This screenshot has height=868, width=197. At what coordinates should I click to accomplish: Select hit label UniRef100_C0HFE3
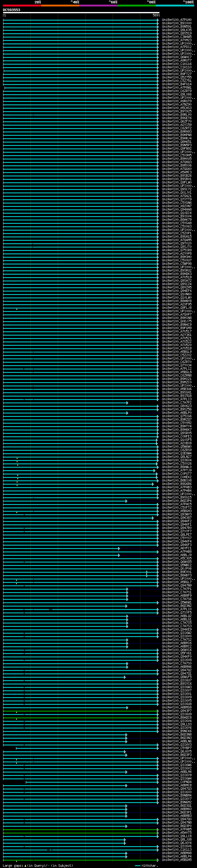pyautogui.click(x=177, y=436)
